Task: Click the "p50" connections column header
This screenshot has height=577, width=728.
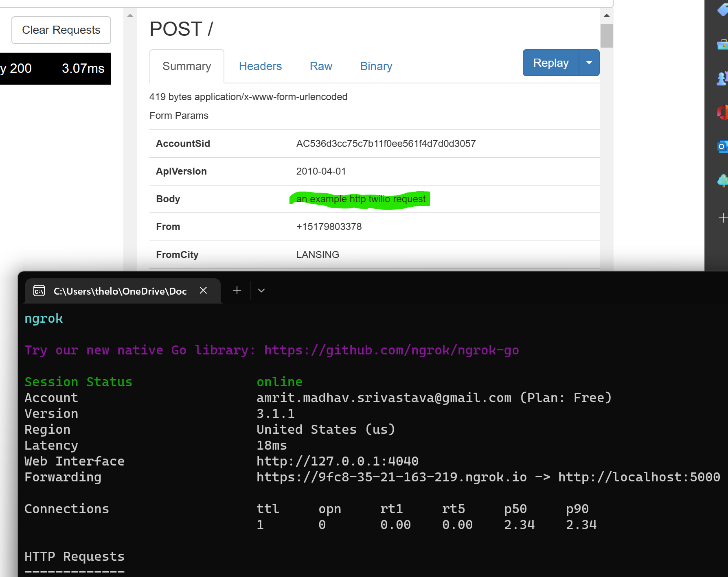Action: 515,509
